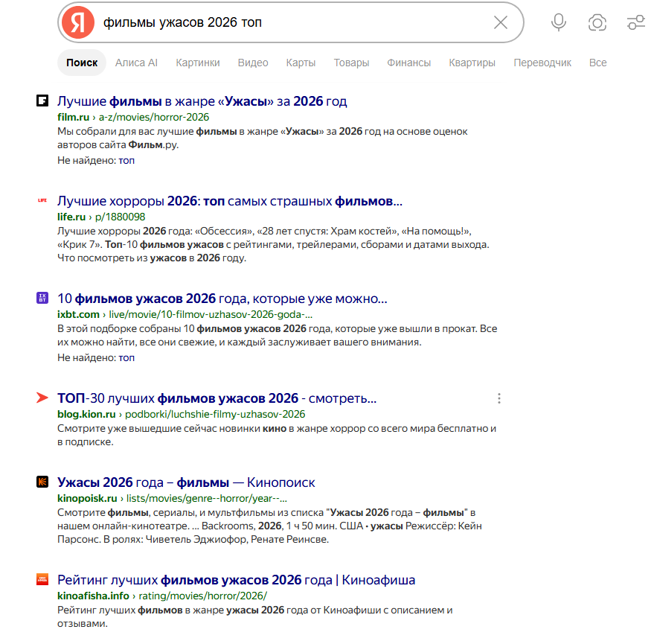Click the kinoafisha.info domain link

(93, 596)
